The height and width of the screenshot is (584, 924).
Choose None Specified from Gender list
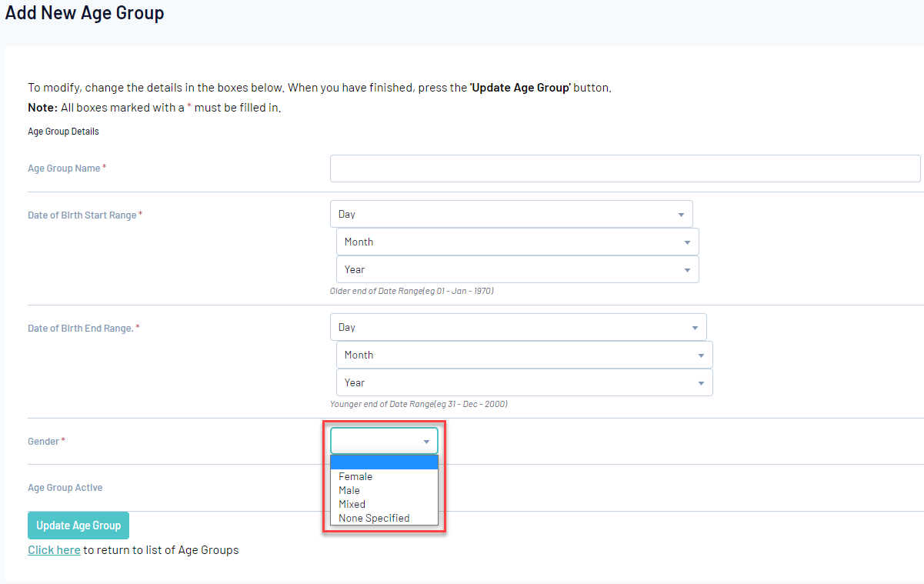click(384, 518)
